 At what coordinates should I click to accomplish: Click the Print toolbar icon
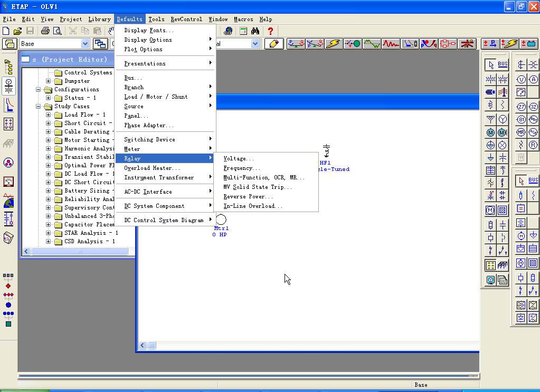tap(45, 31)
